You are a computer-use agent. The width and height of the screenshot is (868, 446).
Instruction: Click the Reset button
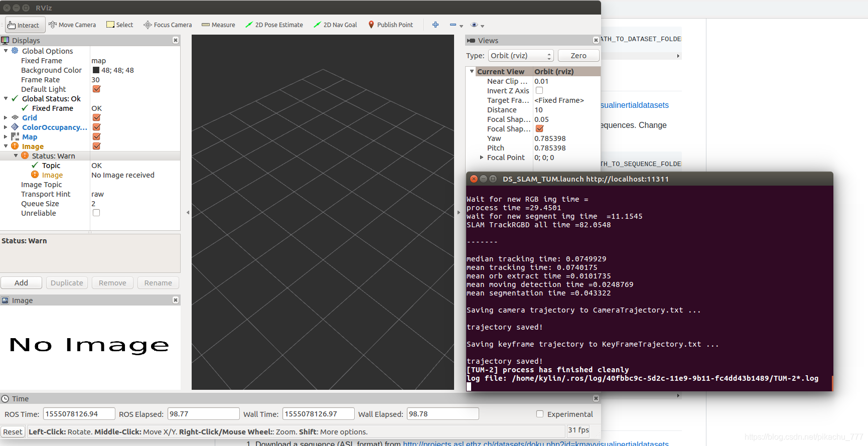[13, 431]
